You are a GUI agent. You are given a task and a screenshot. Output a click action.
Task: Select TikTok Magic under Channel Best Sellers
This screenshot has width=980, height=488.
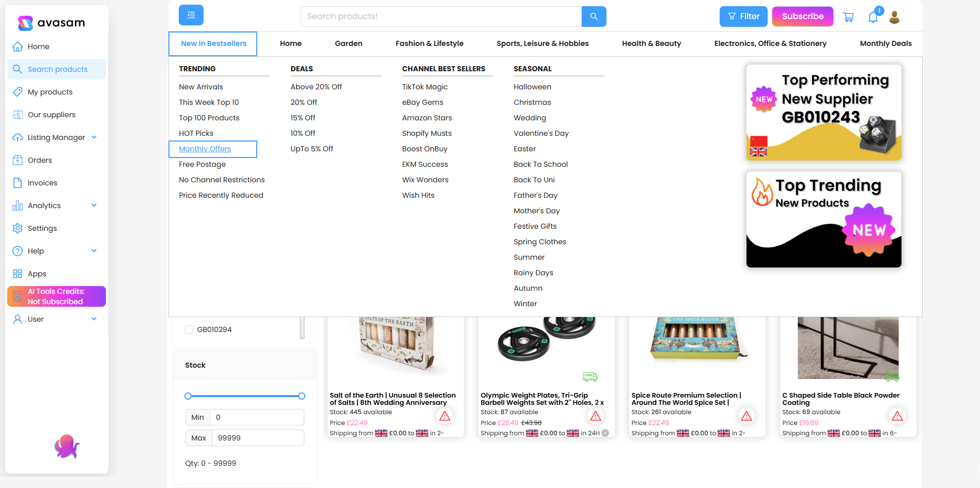[425, 87]
